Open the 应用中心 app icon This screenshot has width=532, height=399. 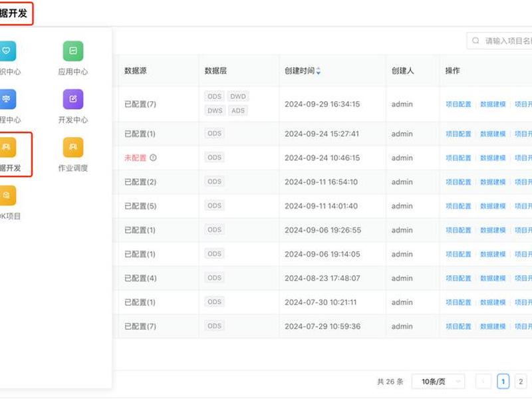click(x=73, y=51)
